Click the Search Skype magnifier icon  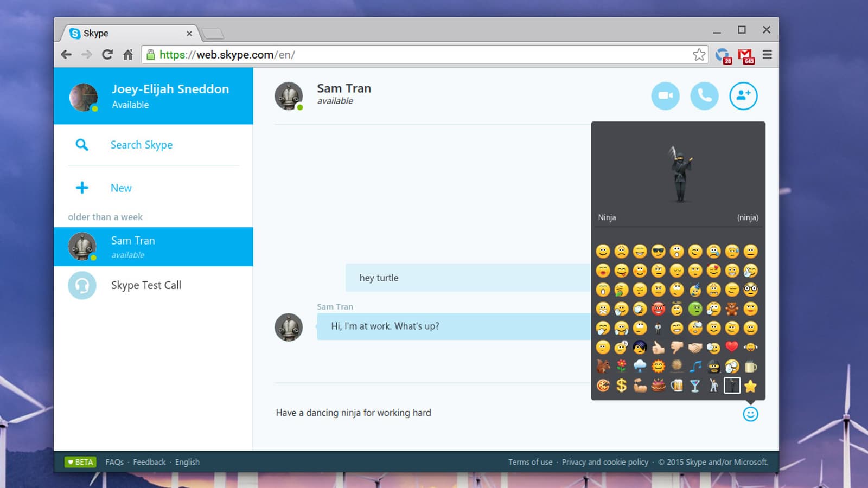coord(82,145)
